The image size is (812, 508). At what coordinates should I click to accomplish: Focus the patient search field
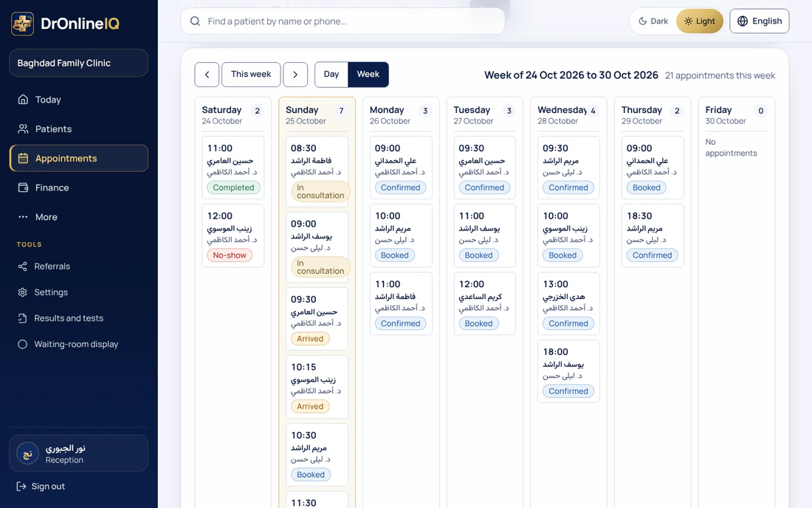pos(343,21)
